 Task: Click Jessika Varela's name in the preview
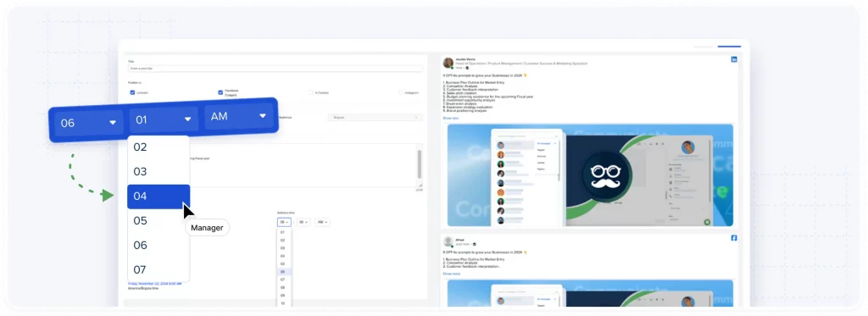click(x=465, y=59)
